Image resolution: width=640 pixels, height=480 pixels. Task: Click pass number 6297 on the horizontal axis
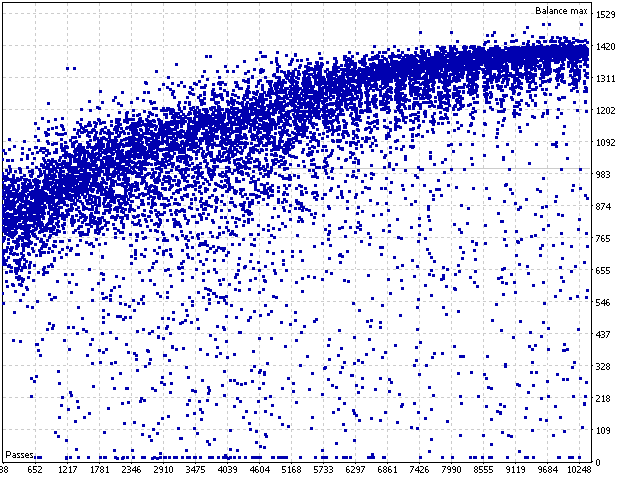355,470
